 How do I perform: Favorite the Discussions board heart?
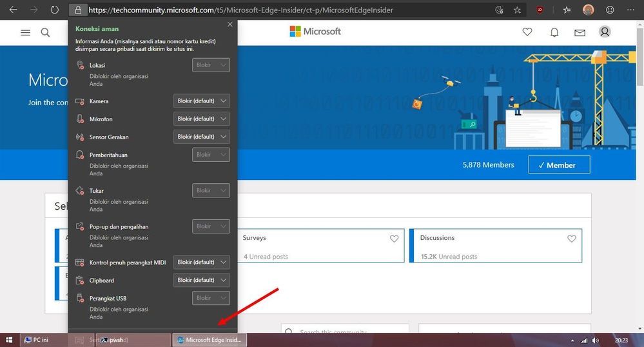572,239
